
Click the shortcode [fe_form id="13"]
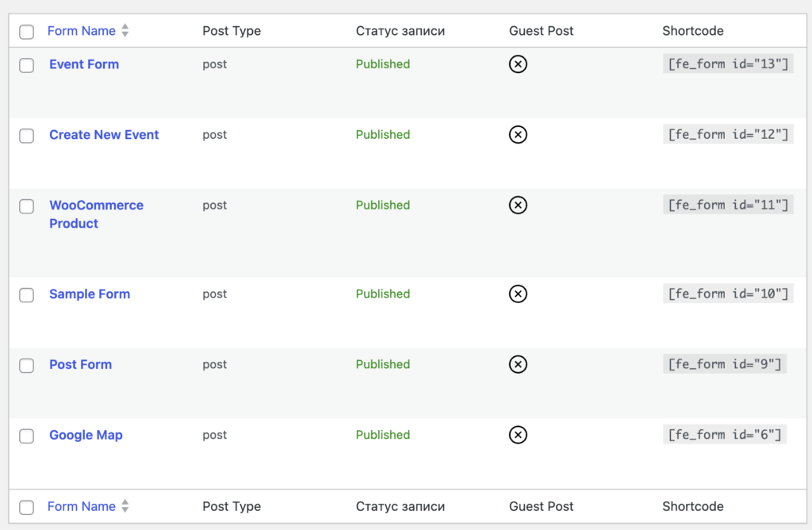coord(728,64)
